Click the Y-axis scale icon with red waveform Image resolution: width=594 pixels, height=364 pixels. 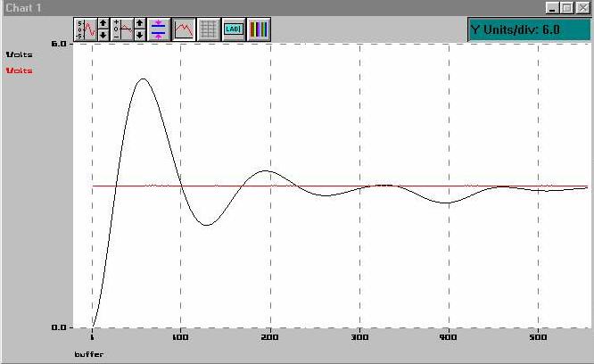click(x=86, y=29)
